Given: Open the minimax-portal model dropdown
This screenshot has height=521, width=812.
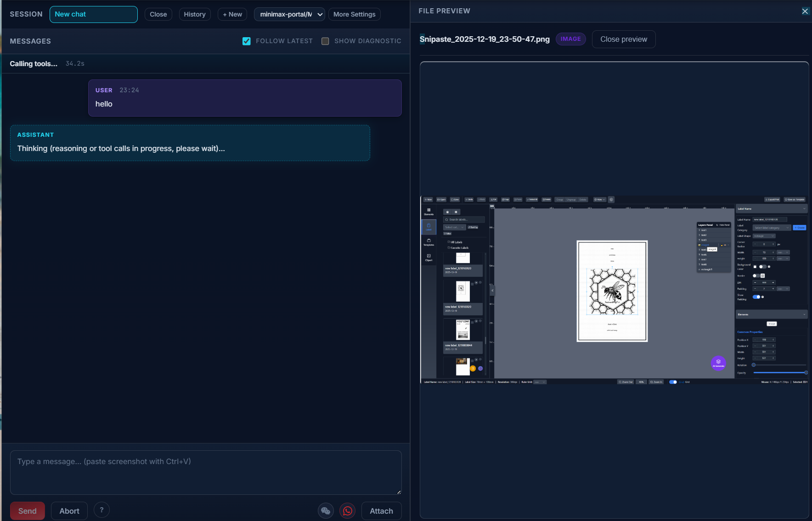Looking at the screenshot, I should tap(289, 14).
